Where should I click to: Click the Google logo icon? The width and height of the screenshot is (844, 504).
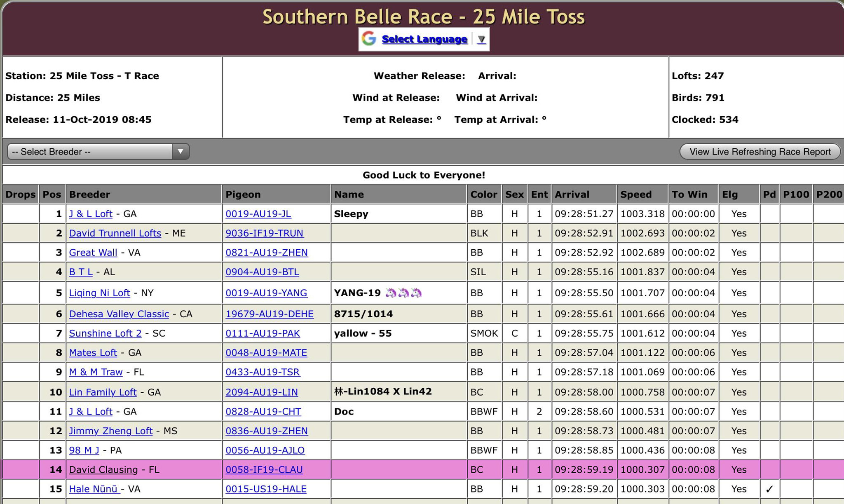click(x=369, y=39)
